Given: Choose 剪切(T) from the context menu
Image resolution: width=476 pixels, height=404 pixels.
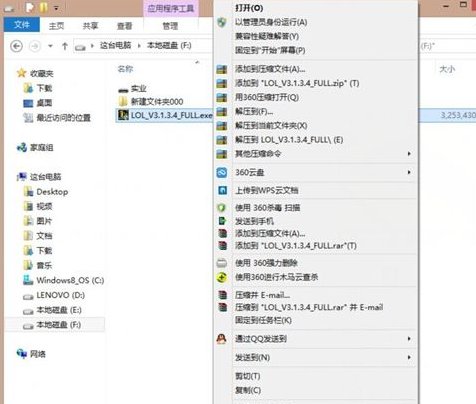Looking at the screenshot, I should [315, 376].
